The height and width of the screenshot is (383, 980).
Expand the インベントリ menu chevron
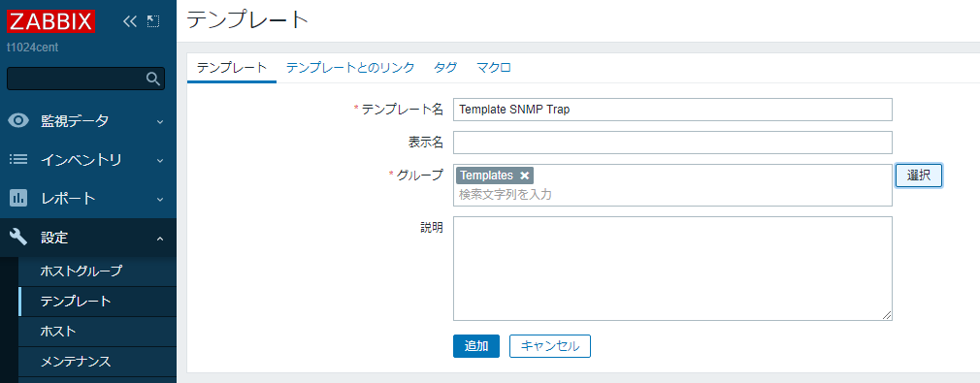(x=160, y=161)
